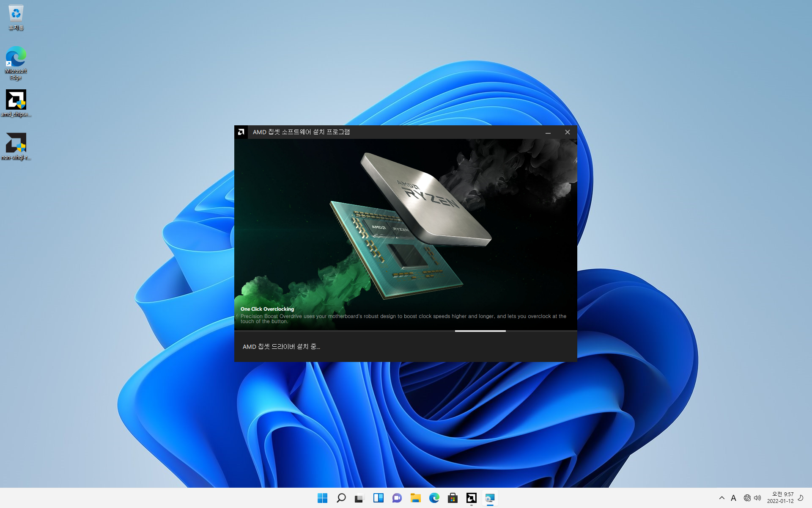This screenshot has width=812, height=508.
Task: Toggle the input language indicator A
Action: click(733, 498)
